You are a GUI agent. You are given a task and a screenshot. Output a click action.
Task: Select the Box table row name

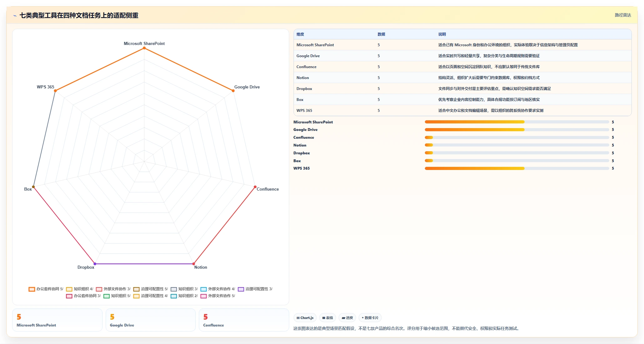click(x=300, y=100)
